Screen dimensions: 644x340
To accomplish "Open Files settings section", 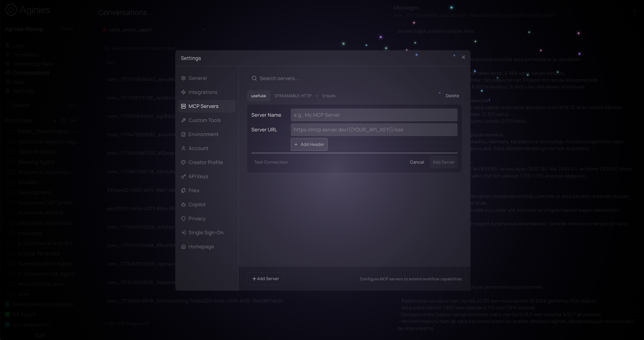I will tap(206, 190).
